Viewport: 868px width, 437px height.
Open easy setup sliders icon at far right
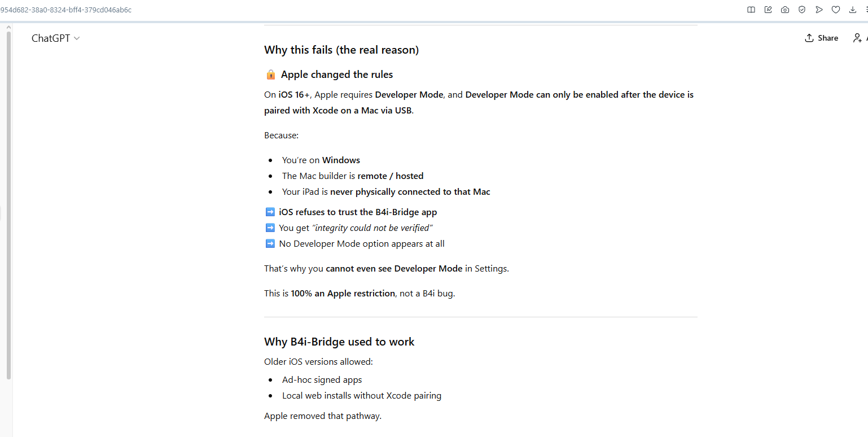pyautogui.click(x=866, y=10)
